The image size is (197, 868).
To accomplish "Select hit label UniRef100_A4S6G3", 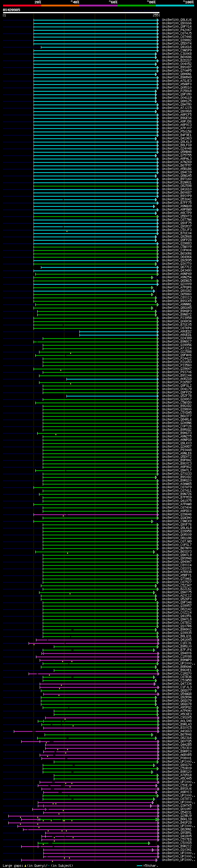I will (177, 731).
